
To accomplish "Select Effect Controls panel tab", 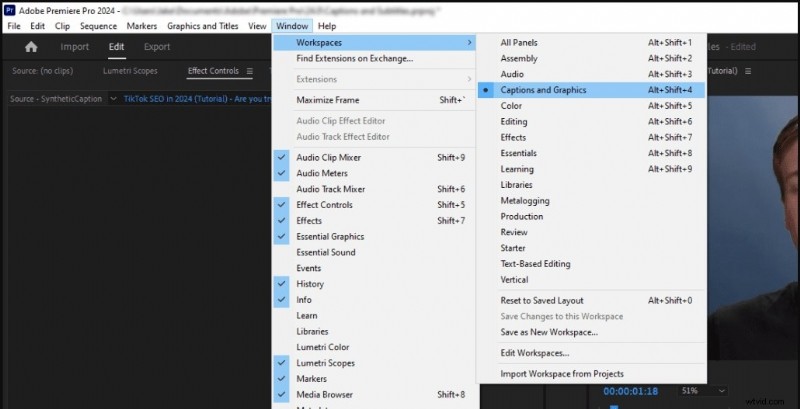I will (x=213, y=71).
